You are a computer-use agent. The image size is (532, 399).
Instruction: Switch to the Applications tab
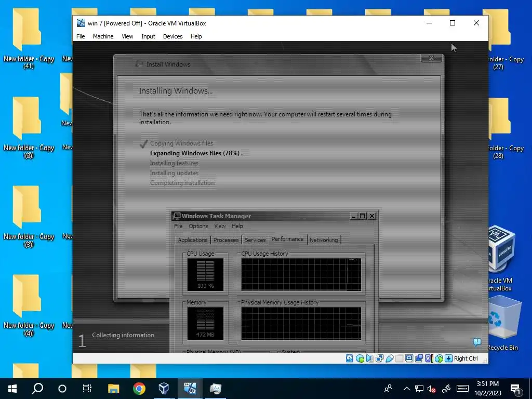click(192, 240)
